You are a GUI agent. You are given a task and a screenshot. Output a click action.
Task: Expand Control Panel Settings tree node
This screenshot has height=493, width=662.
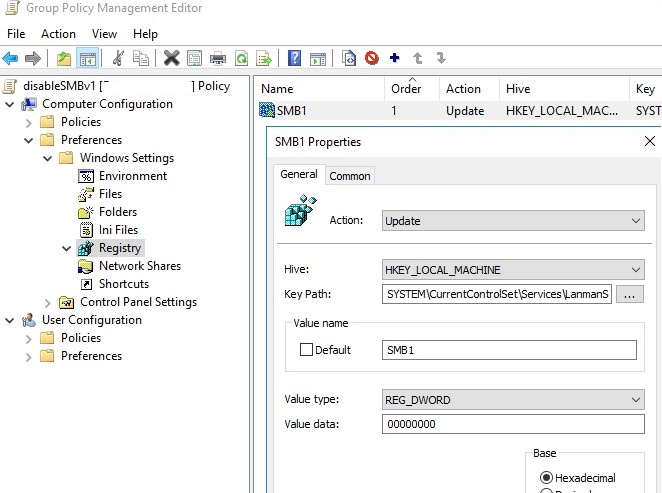[x=48, y=302]
